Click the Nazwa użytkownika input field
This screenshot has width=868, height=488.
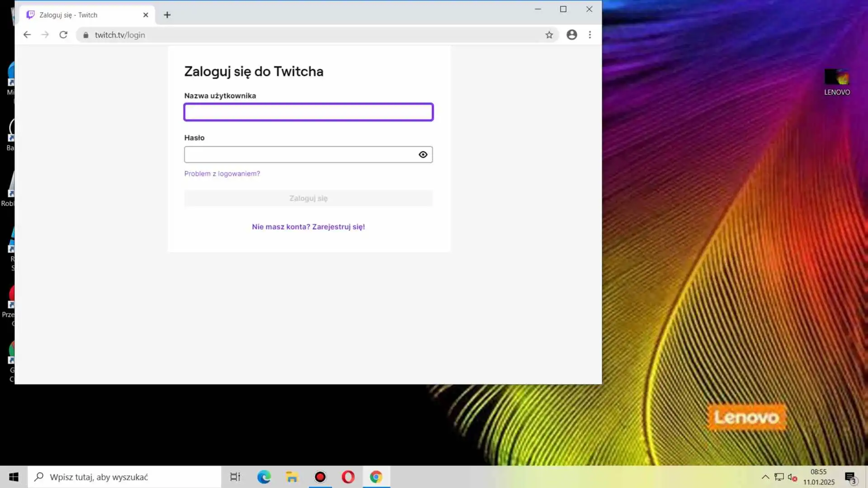[308, 112]
